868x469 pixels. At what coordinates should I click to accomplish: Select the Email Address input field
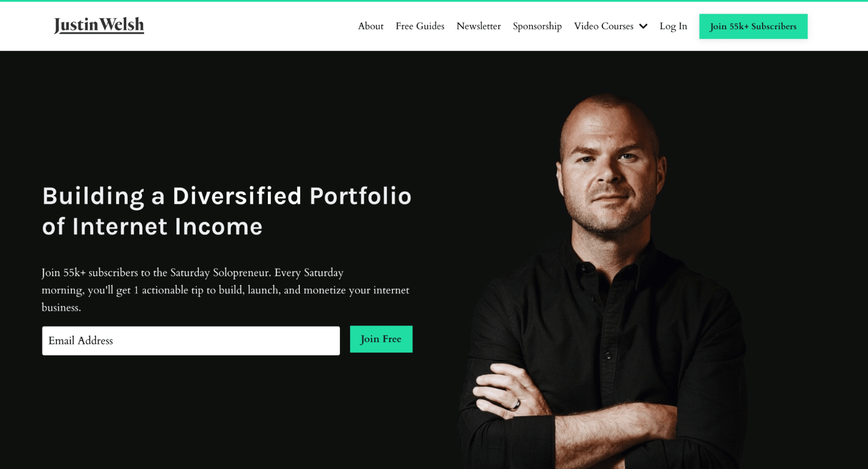pyautogui.click(x=191, y=340)
